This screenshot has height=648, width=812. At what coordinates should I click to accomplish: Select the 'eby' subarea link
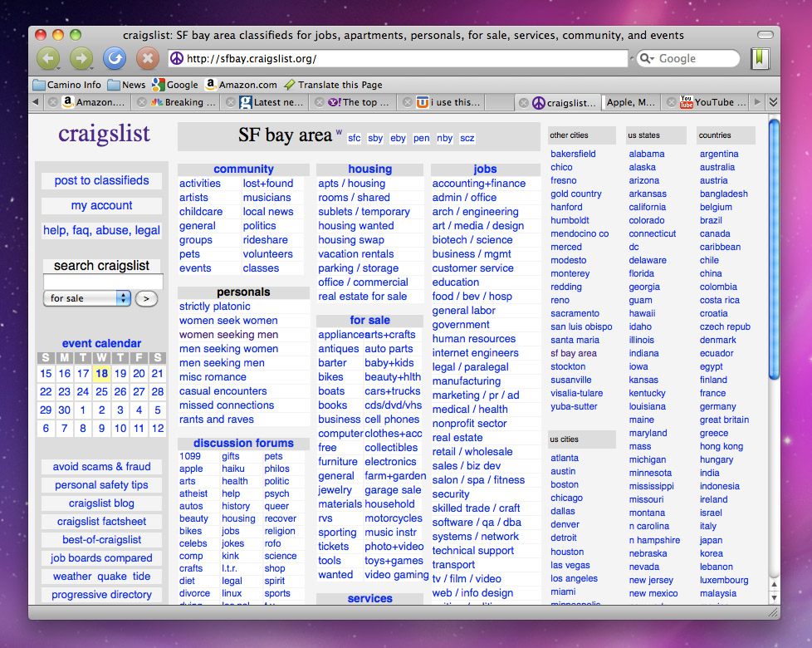click(x=398, y=138)
